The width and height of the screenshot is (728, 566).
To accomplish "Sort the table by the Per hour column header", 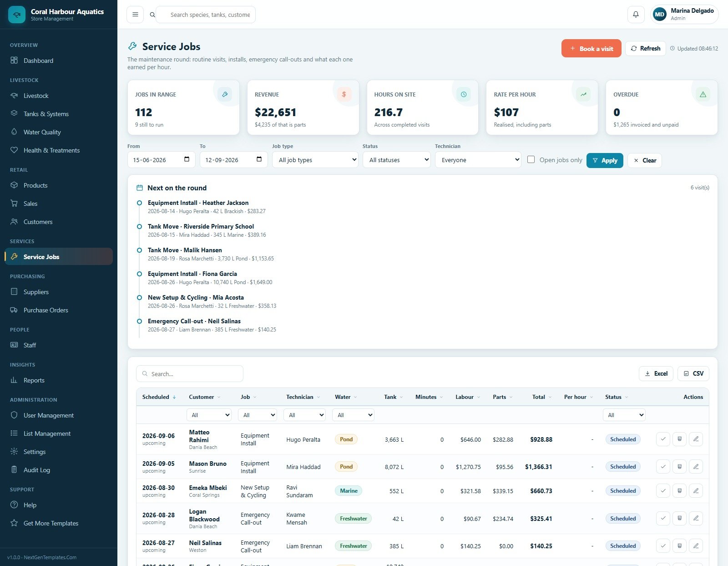I will point(578,397).
